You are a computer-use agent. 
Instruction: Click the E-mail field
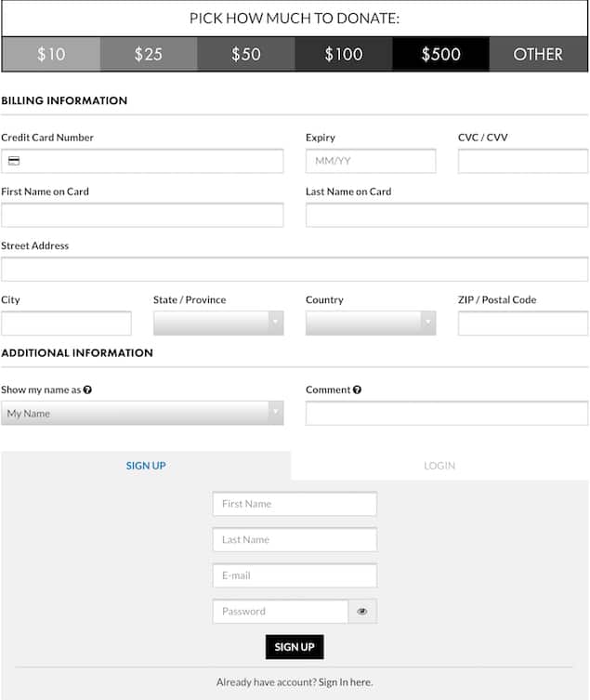coord(295,575)
